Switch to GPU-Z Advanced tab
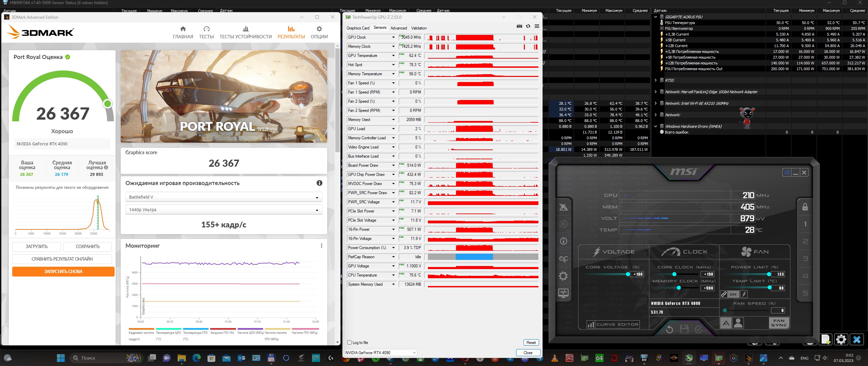The image size is (868, 366). tap(398, 28)
